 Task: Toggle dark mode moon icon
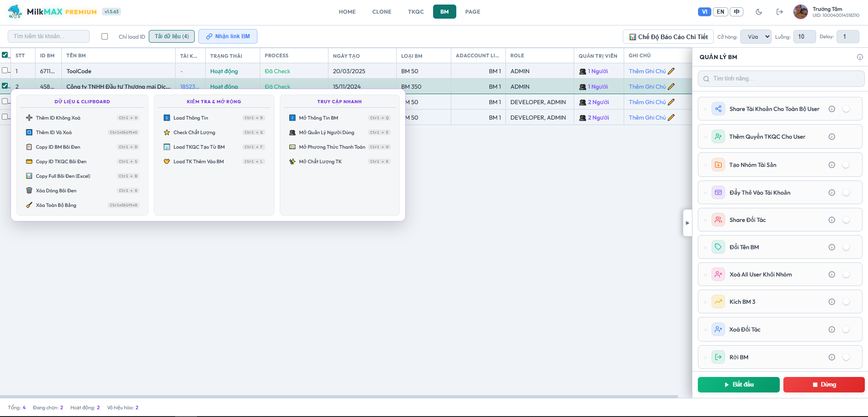(759, 12)
